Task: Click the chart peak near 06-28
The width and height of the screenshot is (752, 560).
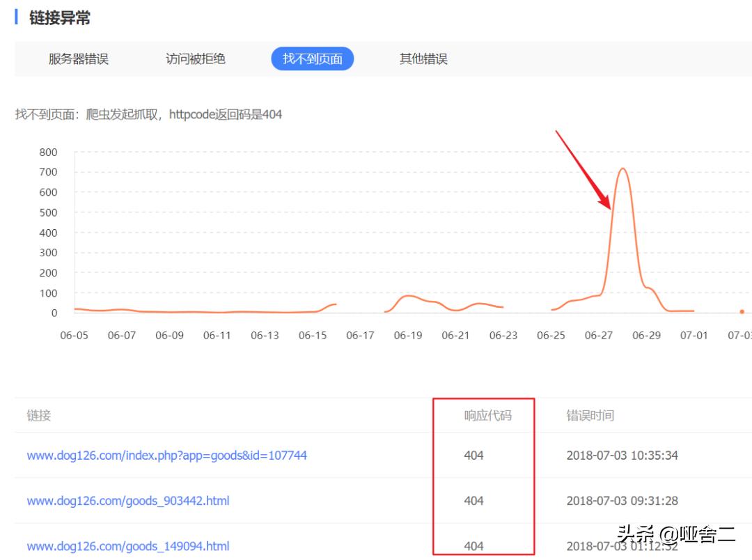Action: pos(625,169)
